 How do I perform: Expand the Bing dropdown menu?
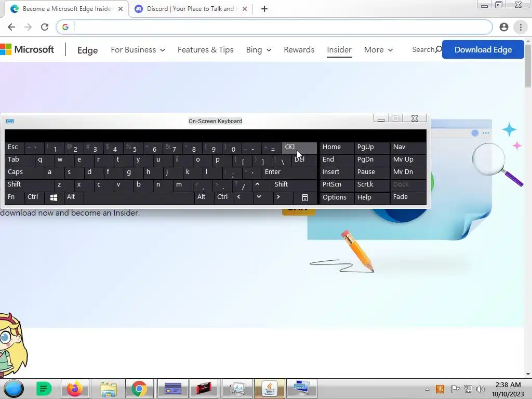click(259, 50)
